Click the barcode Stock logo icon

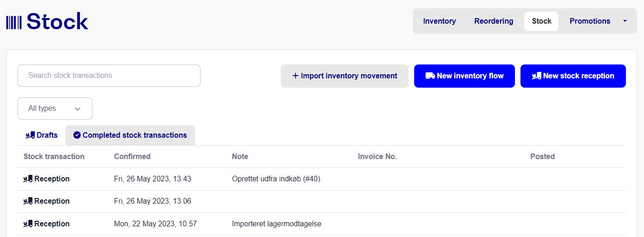click(13, 22)
